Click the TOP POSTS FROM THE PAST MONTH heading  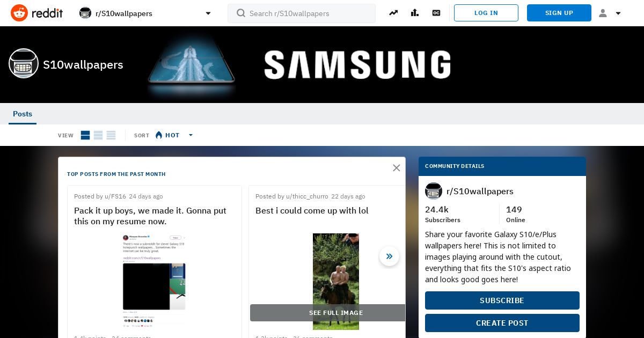coord(116,174)
